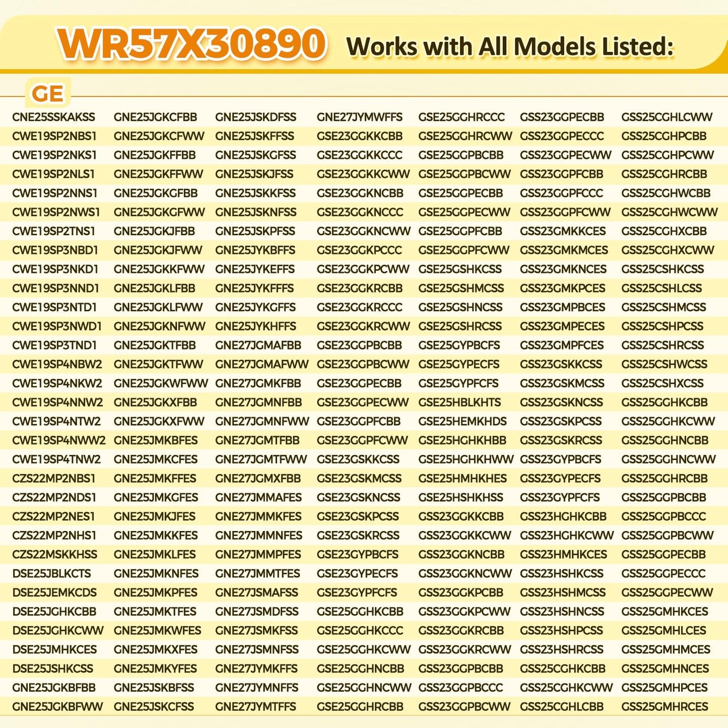Image resolution: width=728 pixels, height=728 pixels.
Task: Select model GSS23HSHRCSS
Action: pyautogui.click(x=562, y=650)
